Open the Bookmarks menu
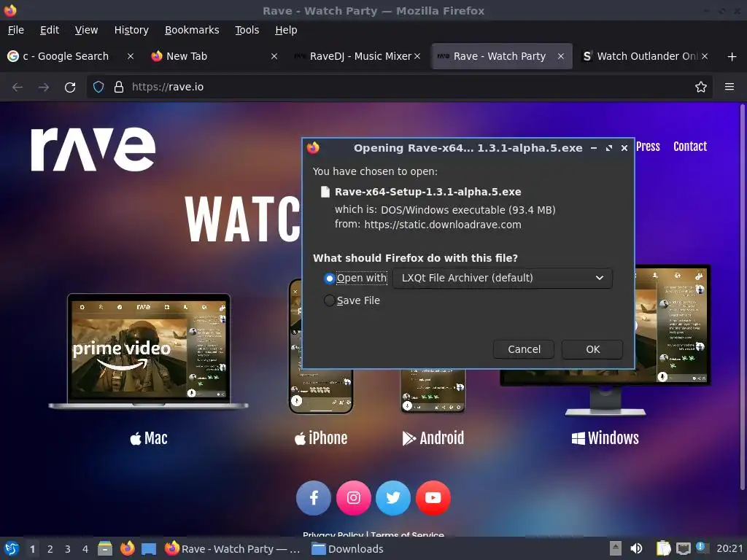Viewport: 747px width, 560px height. click(x=192, y=30)
